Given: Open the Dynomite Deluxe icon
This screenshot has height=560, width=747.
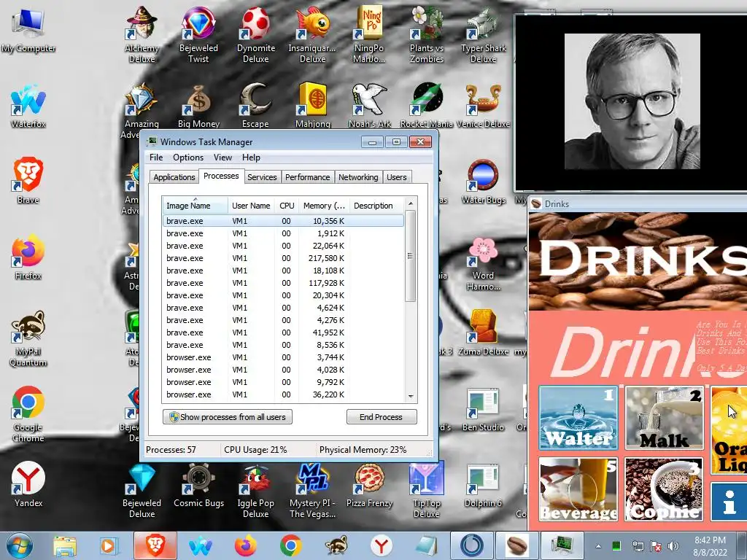Looking at the screenshot, I should [x=256, y=34].
